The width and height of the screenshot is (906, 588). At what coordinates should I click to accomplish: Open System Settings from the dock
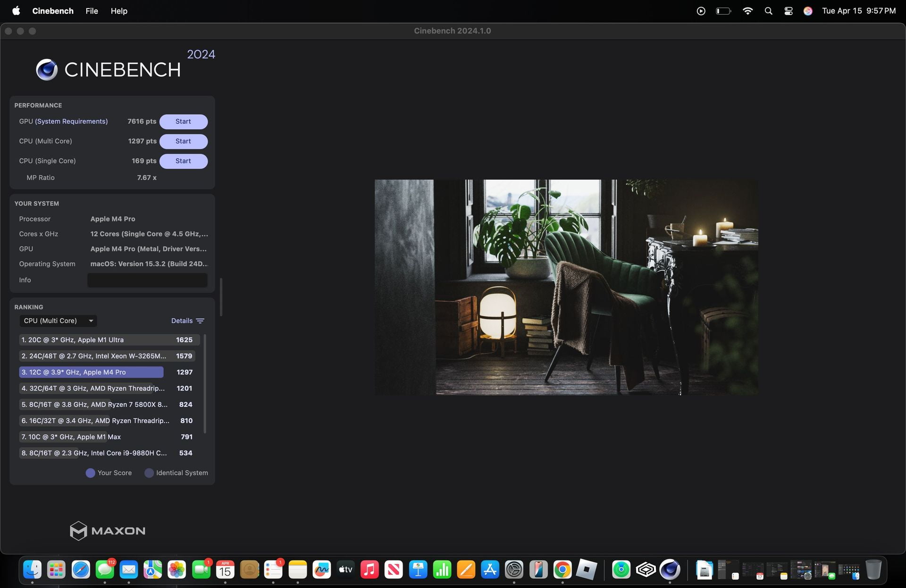coord(514,570)
